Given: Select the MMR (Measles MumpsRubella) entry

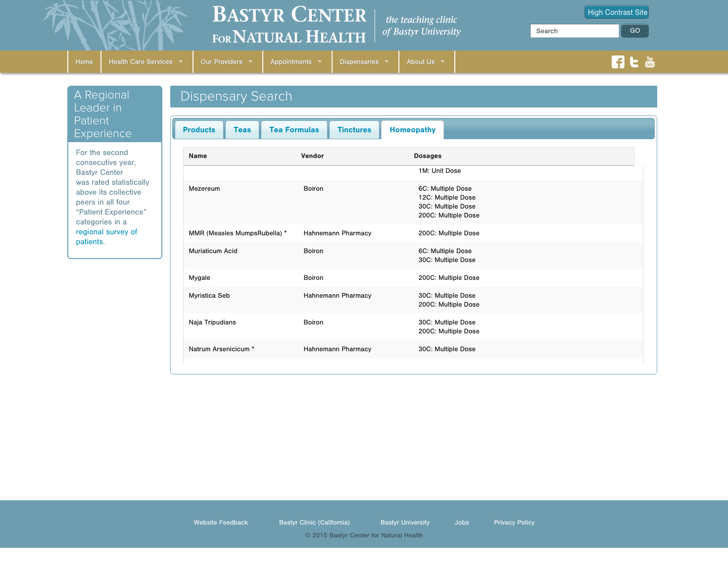Looking at the screenshot, I should pyautogui.click(x=238, y=233).
